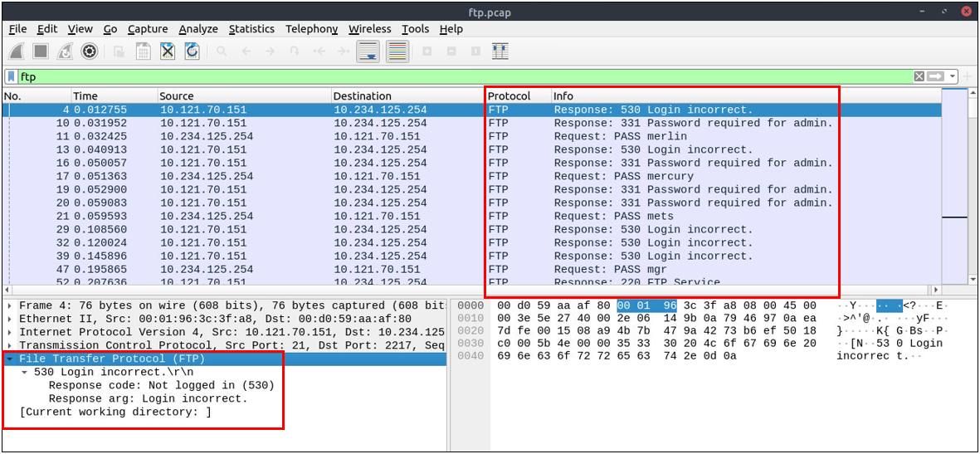Screen dimensions: 980x454
Task: Open the display filter history dropdown
Action: click(x=953, y=76)
